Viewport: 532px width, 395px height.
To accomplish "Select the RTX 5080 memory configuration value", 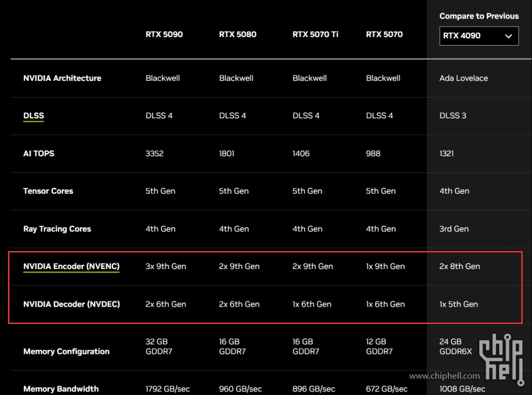I will [232, 346].
